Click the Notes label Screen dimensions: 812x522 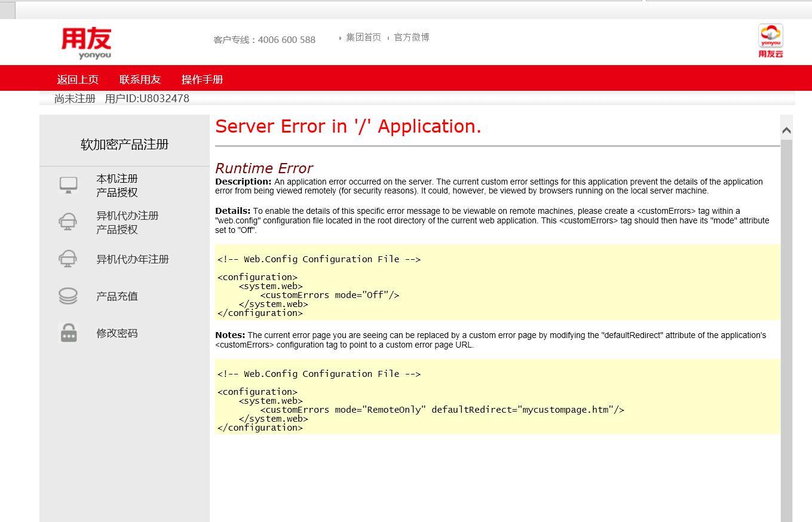click(230, 335)
